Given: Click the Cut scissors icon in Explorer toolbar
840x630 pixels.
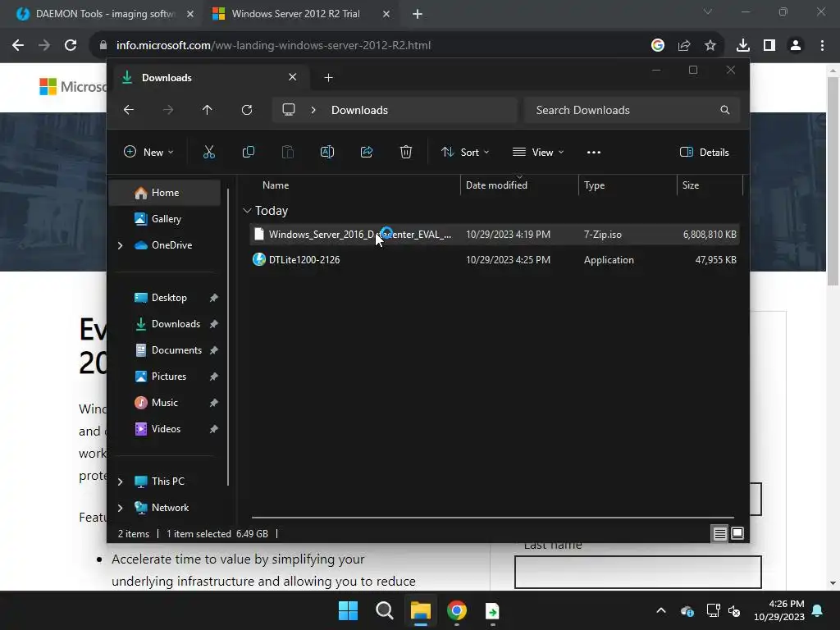Looking at the screenshot, I should 209,152.
